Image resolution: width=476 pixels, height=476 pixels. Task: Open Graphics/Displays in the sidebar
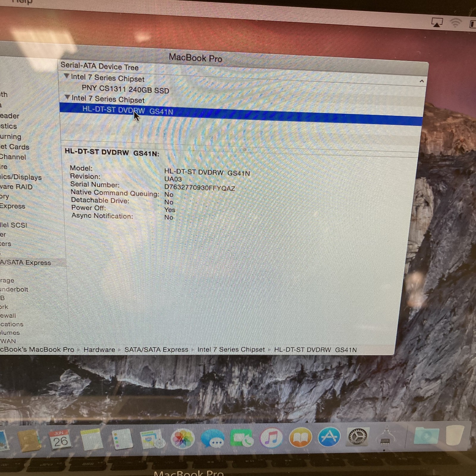(x=21, y=177)
